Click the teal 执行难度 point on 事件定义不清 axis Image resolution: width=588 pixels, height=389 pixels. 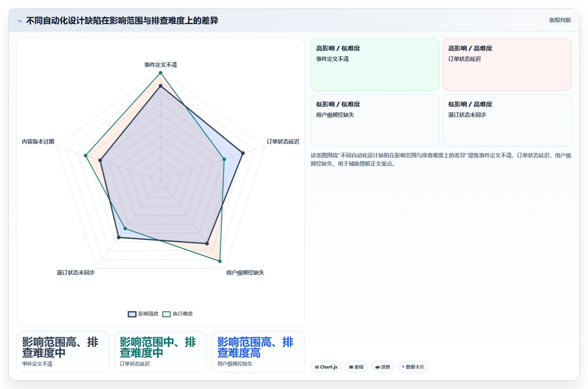pyautogui.click(x=160, y=73)
